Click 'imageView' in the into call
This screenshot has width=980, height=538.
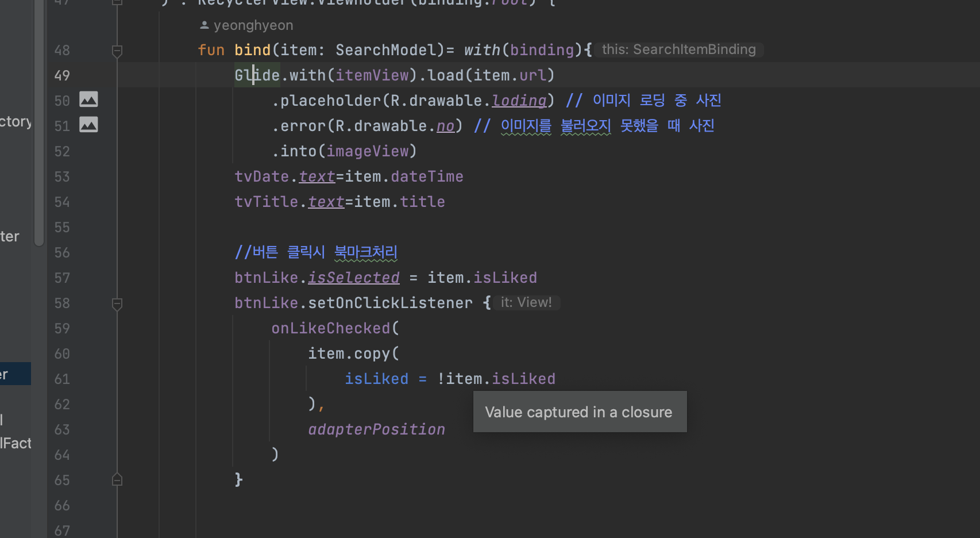pos(368,151)
